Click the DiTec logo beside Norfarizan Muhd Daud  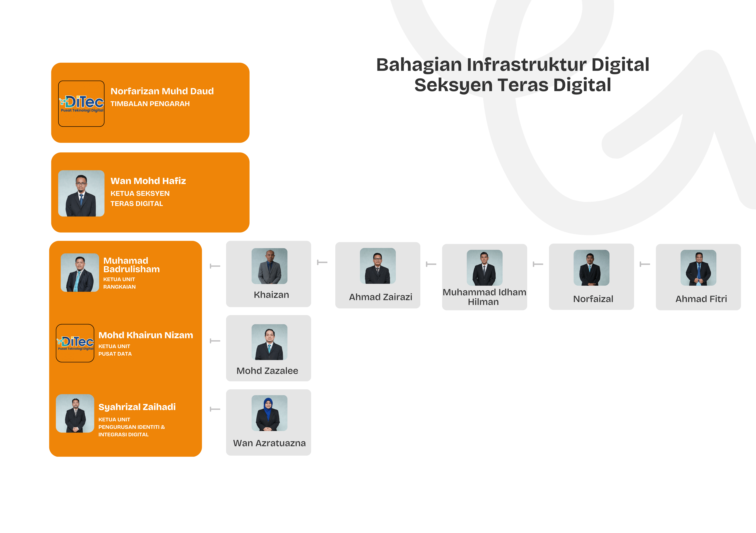pyautogui.click(x=81, y=104)
